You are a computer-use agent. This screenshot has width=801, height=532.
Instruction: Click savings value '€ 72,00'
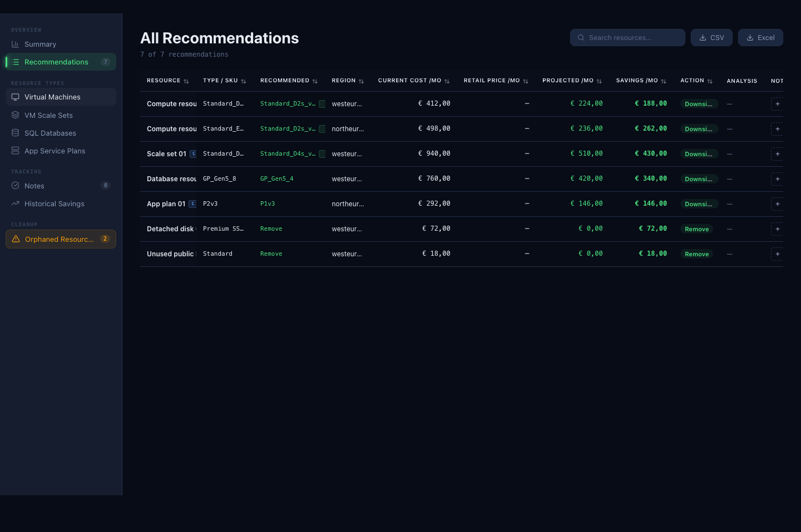[x=652, y=229]
